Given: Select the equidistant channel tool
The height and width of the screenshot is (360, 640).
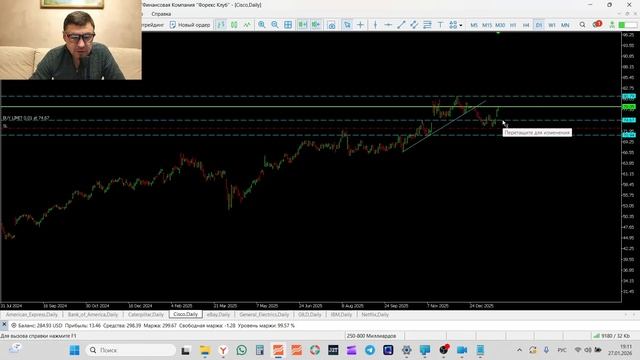Looking at the screenshot, I should (x=414, y=25).
